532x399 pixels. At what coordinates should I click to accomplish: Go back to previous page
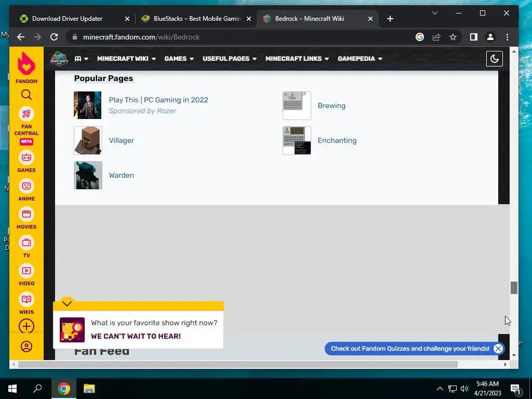pos(21,37)
